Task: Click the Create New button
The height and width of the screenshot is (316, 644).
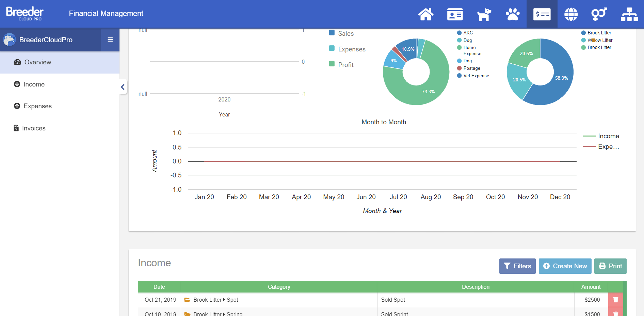Action: click(x=565, y=266)
